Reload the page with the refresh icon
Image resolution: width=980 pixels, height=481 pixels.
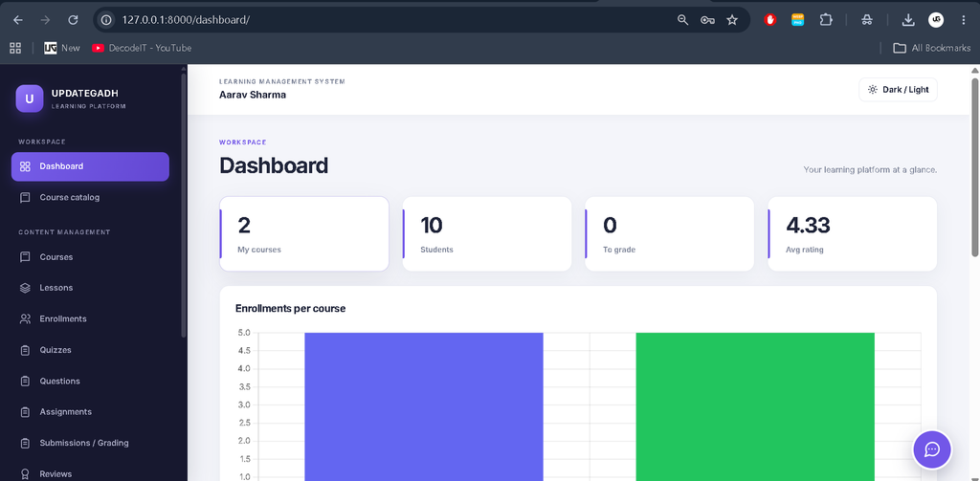(73, 20)
